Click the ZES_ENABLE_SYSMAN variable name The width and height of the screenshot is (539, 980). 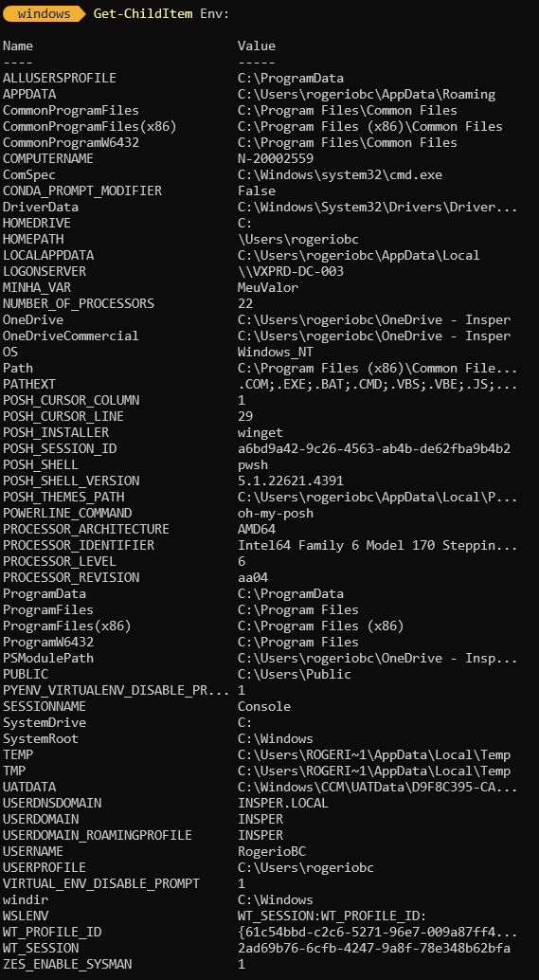tap(67, 965)
